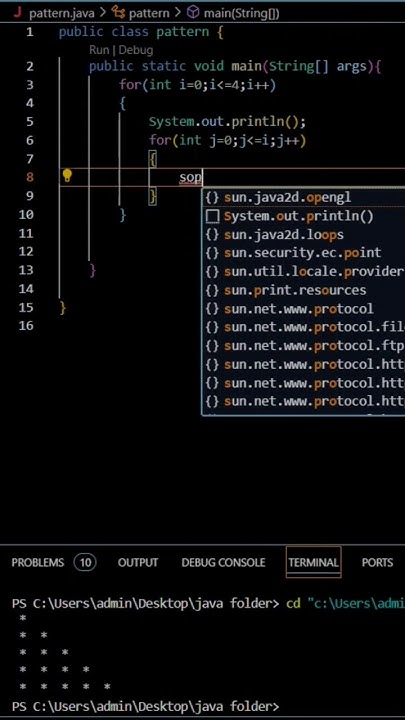Click the braces icon beside sun.security.ec.point
The width and height of the screenshot is (405, 720).
[212, 253]
